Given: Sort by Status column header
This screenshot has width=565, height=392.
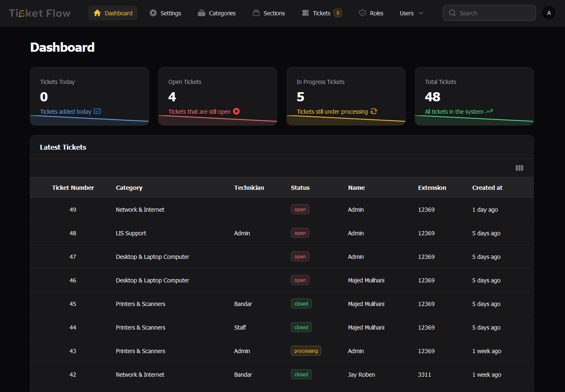Looking at the screenshot, I should (300, 188).
